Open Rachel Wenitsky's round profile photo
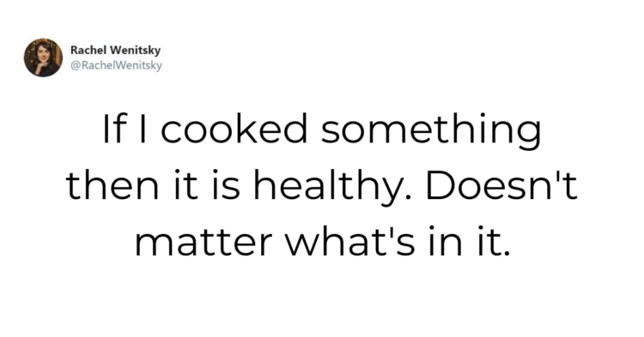This screenshot has height=337, width=644. tap(43, 57)
